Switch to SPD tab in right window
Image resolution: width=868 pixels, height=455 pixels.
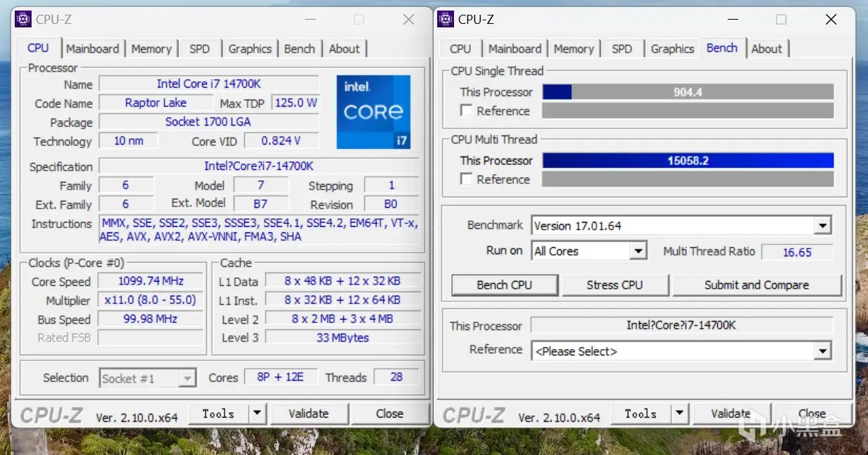coord(622,48)
